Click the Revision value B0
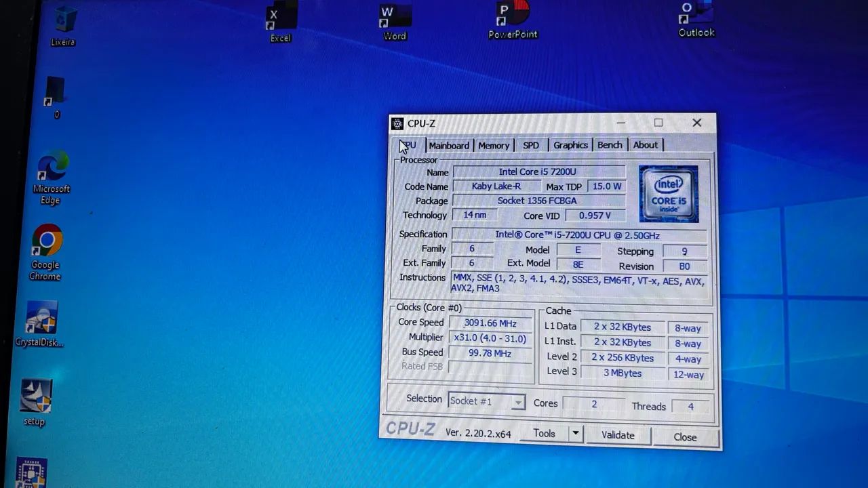This screenshot has height=488, width=868. pos(685,266)
